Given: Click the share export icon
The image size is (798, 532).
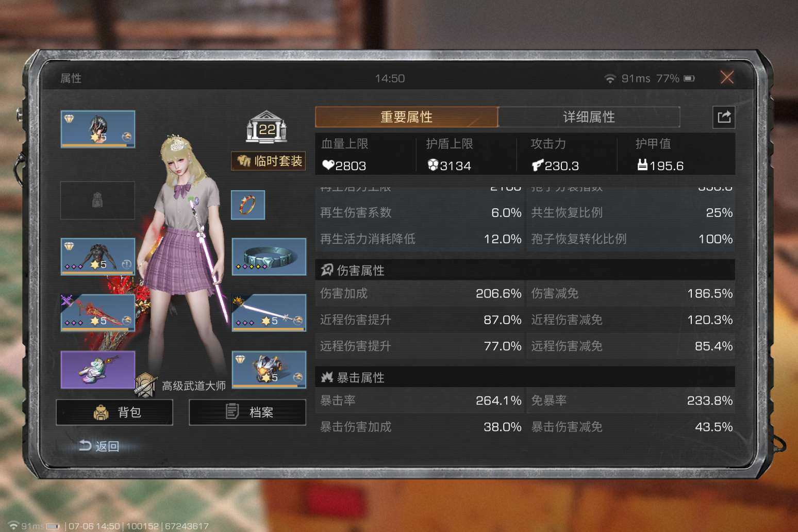Looking at the screenshot, I should pyautogui.click(x=724, y=117).
